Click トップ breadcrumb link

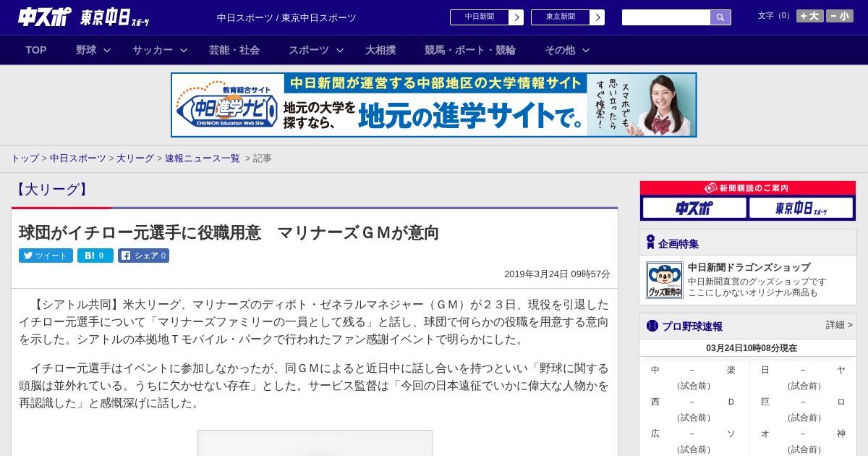click(x=25, y=158)
